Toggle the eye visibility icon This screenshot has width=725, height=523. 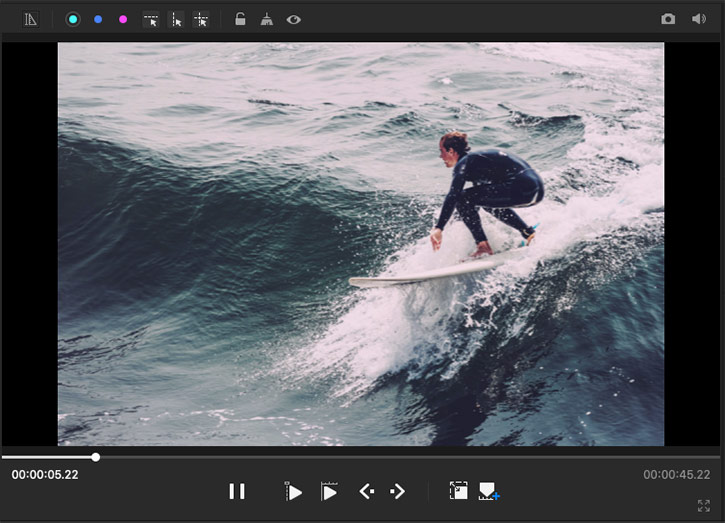[x=293, y=19]
